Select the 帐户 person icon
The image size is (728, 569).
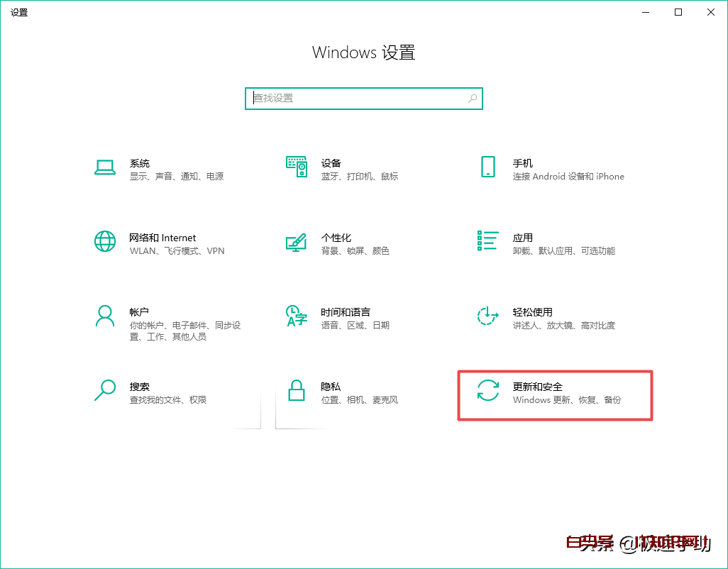[x=105, y=316]
